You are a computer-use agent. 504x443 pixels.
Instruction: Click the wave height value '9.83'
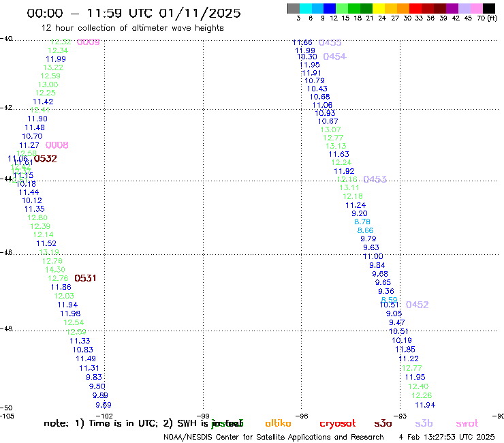(x=94, y=377)
